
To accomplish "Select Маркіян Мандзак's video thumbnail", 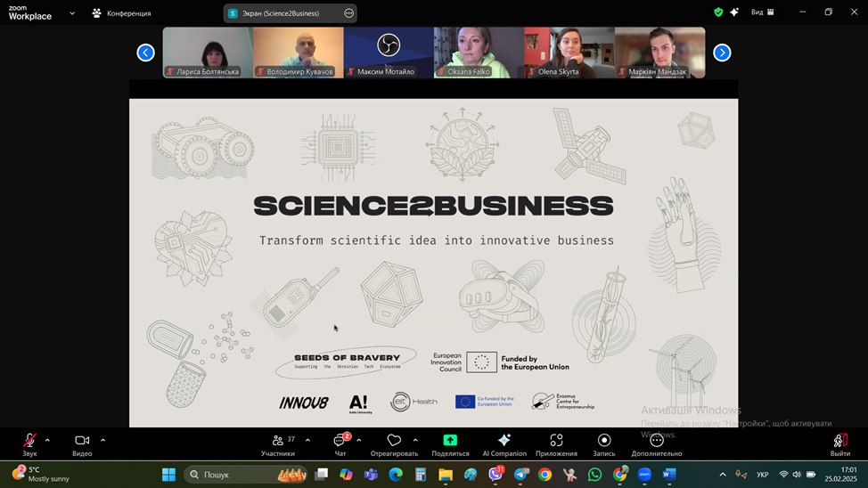I will 659,53.
